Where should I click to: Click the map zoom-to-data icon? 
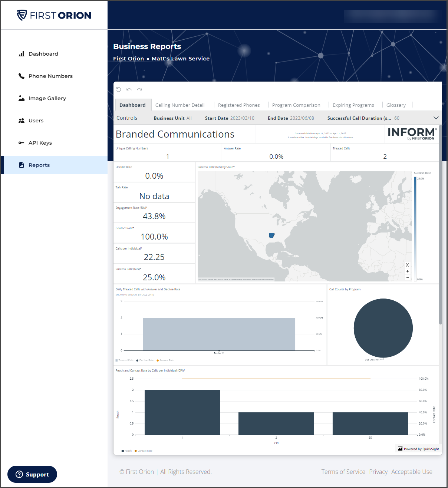(x=408, y=265)
